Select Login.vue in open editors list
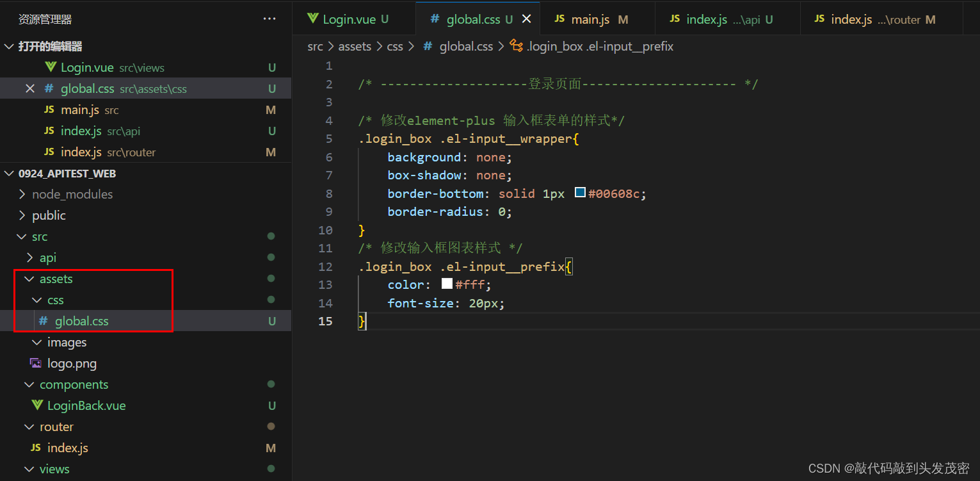 tap(146, 68)
